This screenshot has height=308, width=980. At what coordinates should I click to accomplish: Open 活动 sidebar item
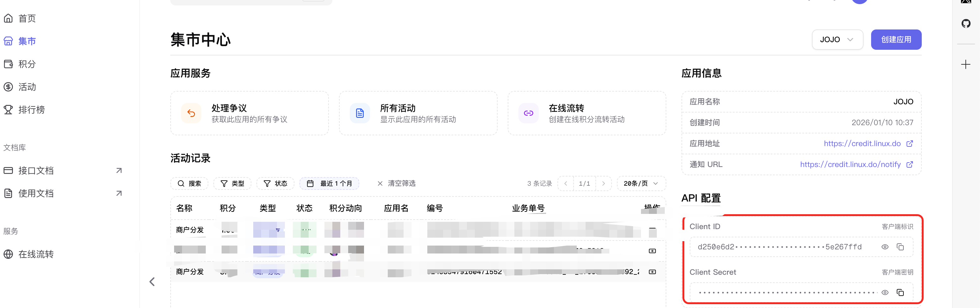point(27,87)
